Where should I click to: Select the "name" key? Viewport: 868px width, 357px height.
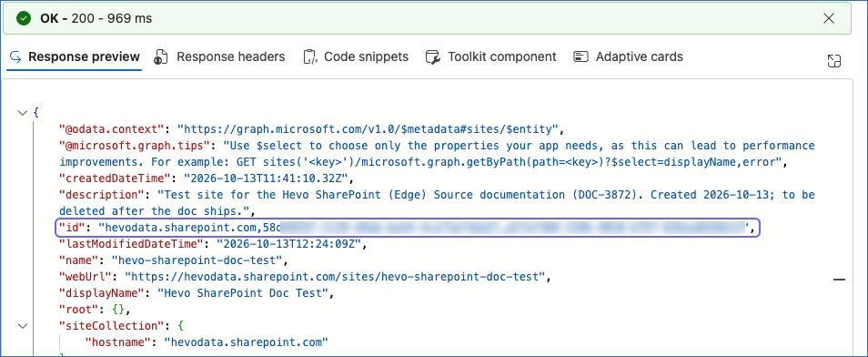[x=79, y=260]
